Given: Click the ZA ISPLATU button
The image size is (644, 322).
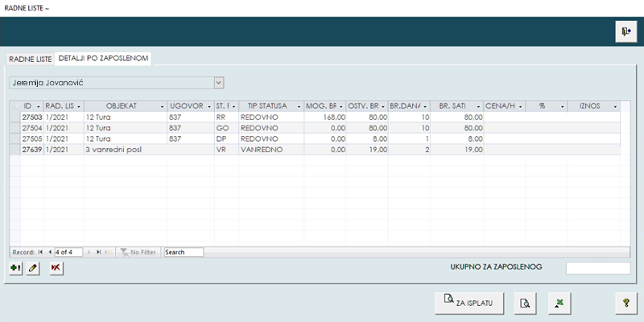Looking at the screenshot, I should coord(470,303).
